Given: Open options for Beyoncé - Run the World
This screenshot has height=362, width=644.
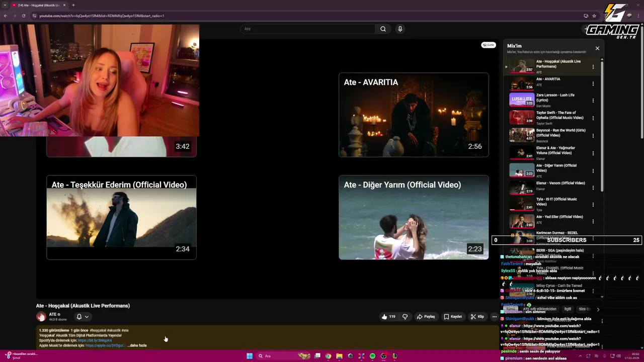Looking at the screenshot, I should pyautogui.click(x=593, y=135).
